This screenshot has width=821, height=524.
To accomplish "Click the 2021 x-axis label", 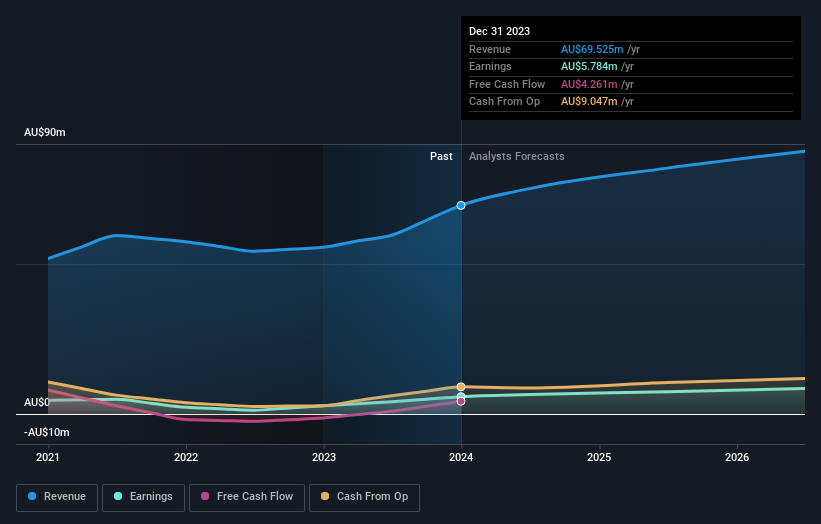I will point(48,457).
